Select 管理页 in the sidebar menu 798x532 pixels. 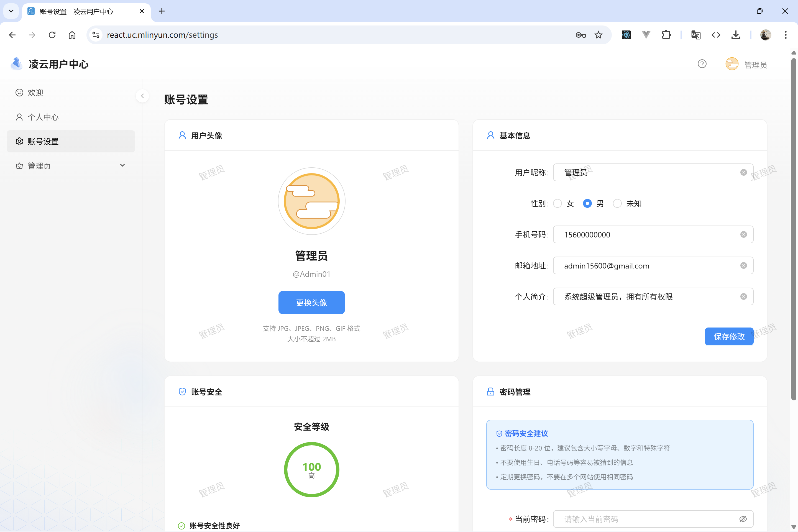[38, 166]
